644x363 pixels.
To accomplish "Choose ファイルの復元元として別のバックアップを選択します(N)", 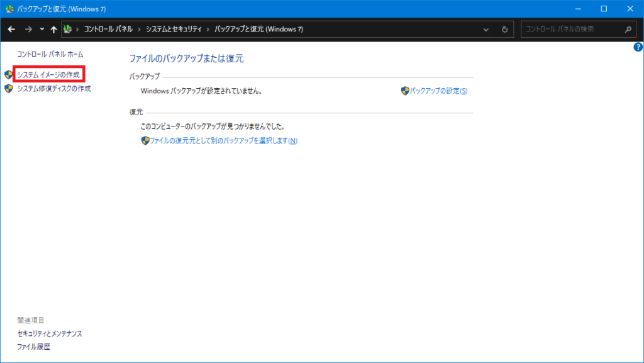I will tap(223, 141).
